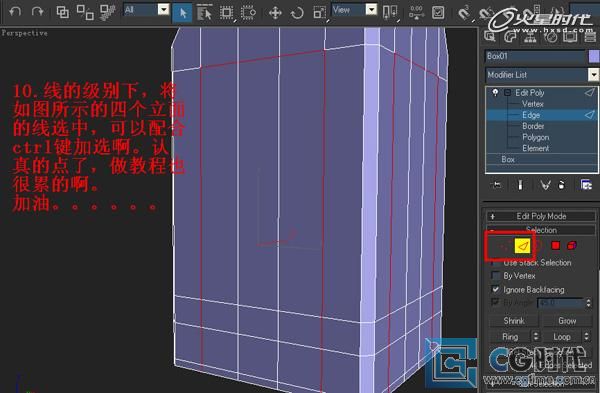
Task: Collapse the Selection rollout header
Action: point(541,230)
